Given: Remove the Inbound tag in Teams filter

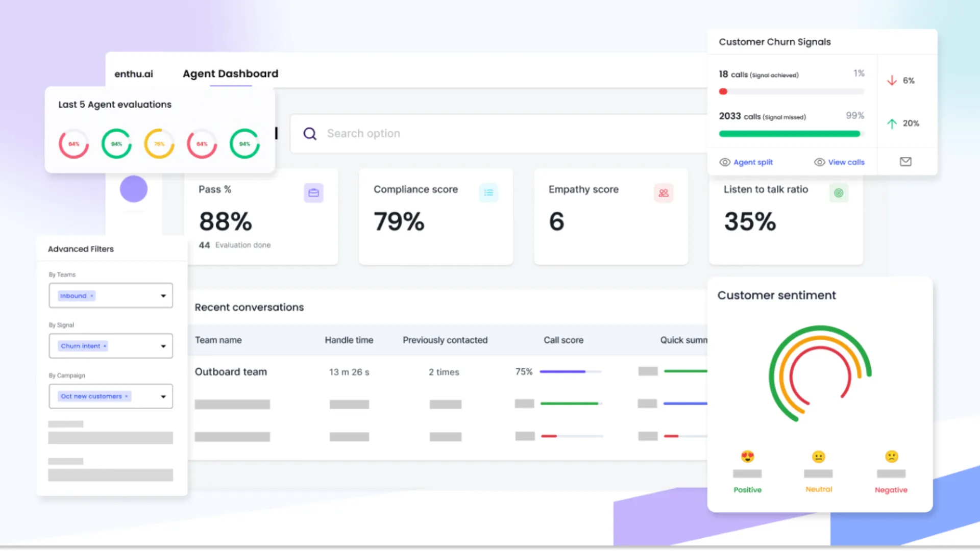Looking at the screenshot, I should pyautogui.click(x=92, y=296).
